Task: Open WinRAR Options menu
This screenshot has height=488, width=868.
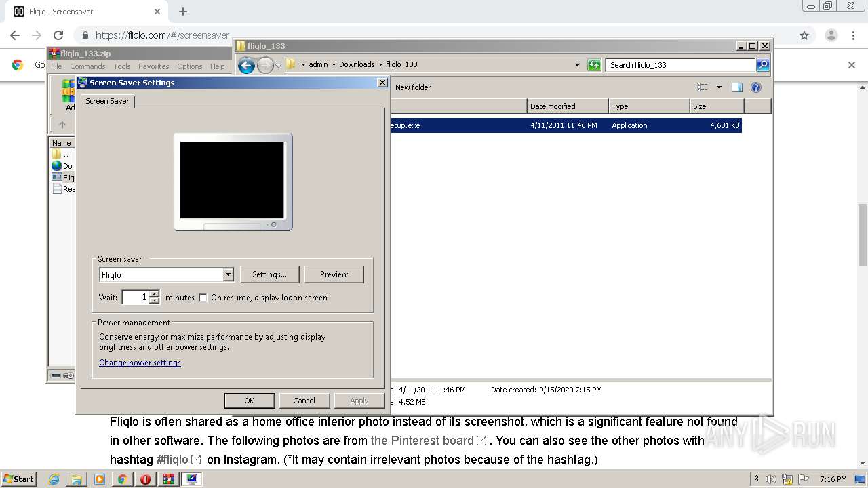Action: tap(190, 66)
